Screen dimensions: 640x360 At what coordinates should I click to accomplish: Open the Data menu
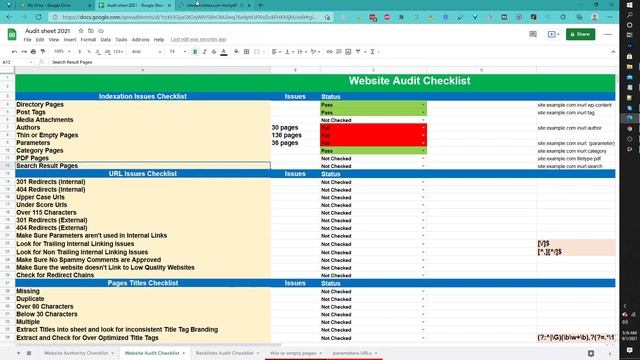tap(106, 40)
